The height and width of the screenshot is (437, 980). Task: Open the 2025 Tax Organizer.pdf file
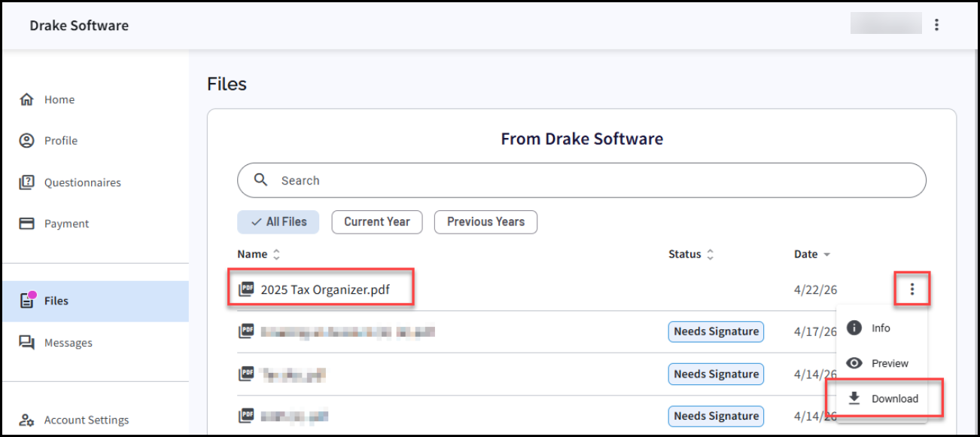(x=325, y=289)
